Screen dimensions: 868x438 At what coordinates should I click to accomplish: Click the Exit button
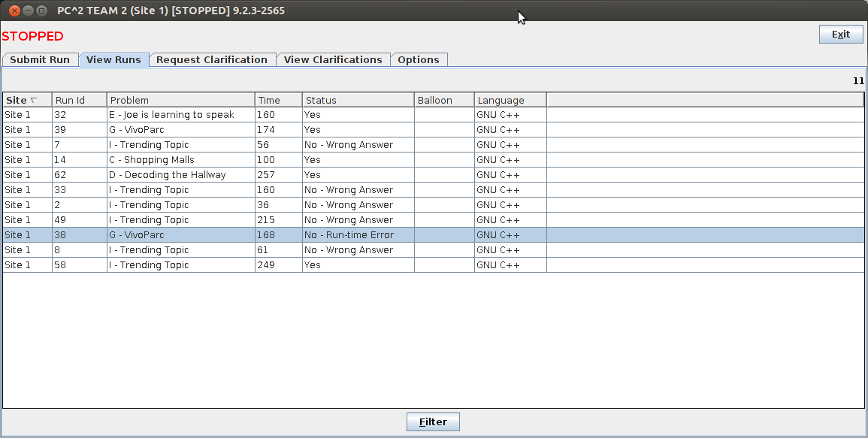840,35
